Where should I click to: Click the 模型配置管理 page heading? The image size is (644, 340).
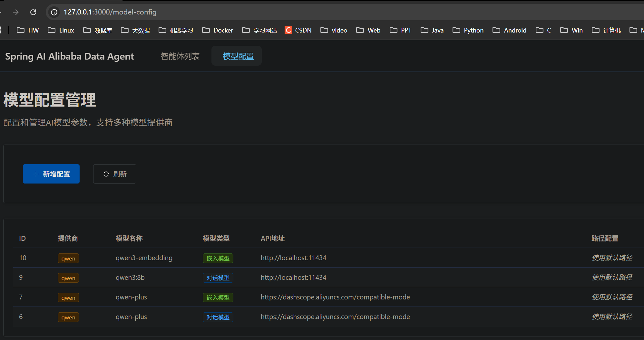[x=50, y=100]
